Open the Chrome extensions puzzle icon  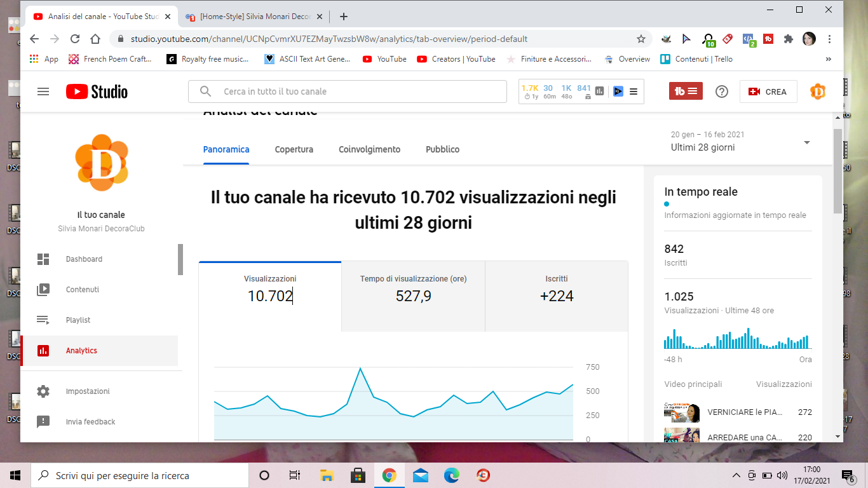point(789,39)
